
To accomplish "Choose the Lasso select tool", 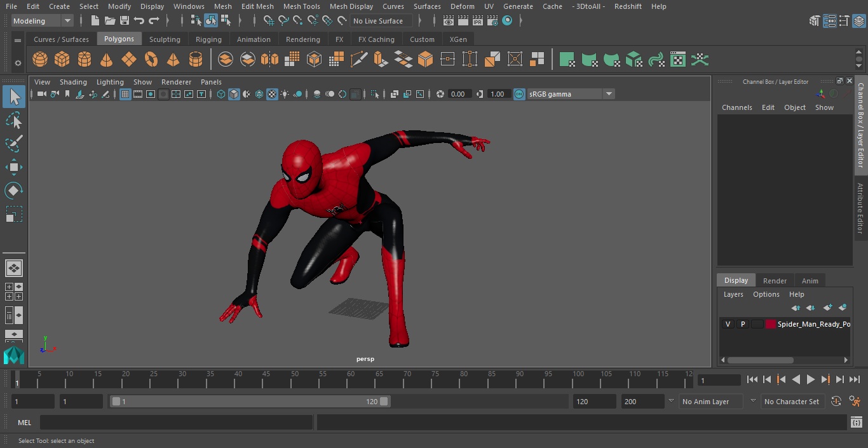I will pyautogui.click(x=14, y=120).
